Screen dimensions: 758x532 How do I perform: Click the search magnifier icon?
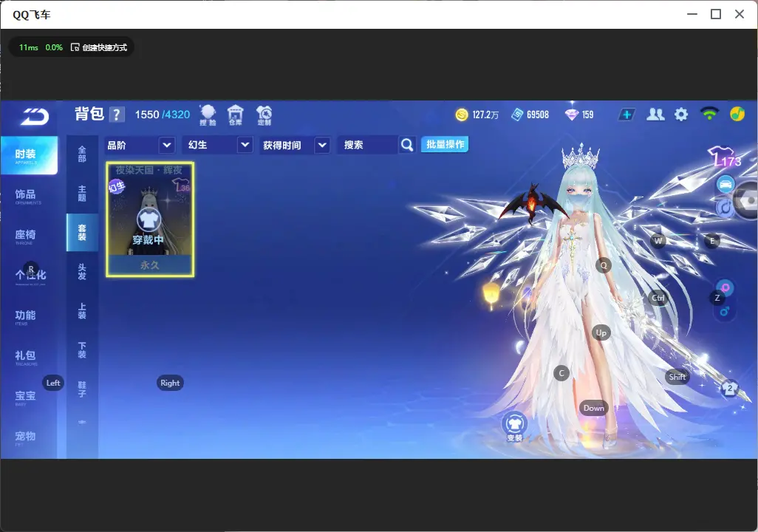click(407, 145)
